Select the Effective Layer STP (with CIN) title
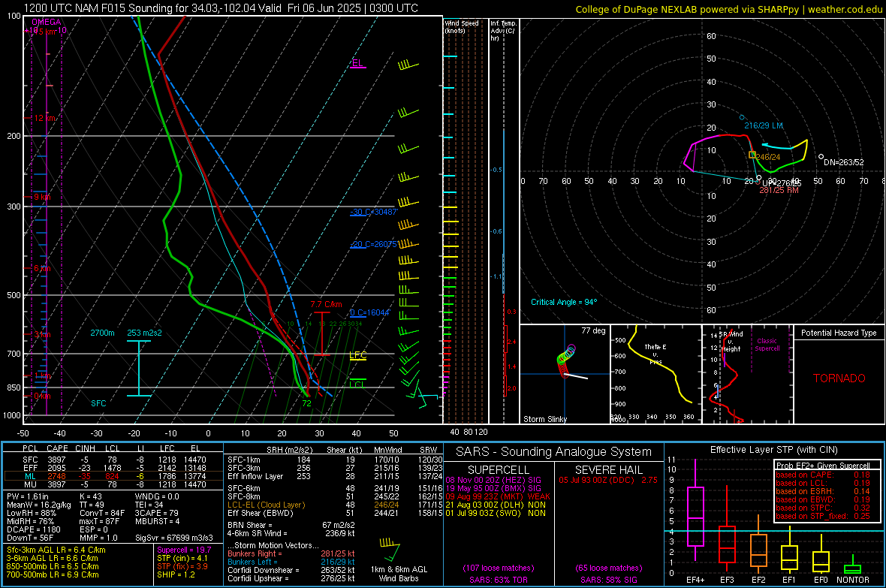This screenshot has width=886, height=588. pos(774,450)
